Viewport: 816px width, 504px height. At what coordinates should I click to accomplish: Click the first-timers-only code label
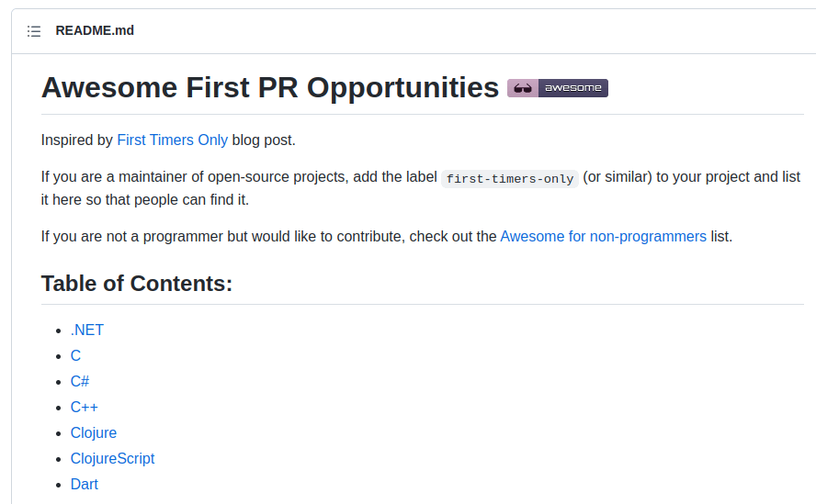pos(510,179)
